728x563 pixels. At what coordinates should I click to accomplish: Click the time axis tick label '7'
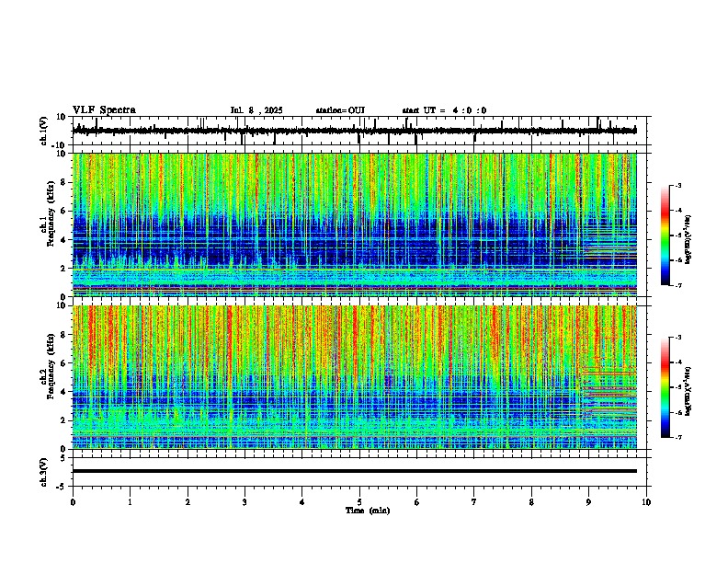pos(474,502)
